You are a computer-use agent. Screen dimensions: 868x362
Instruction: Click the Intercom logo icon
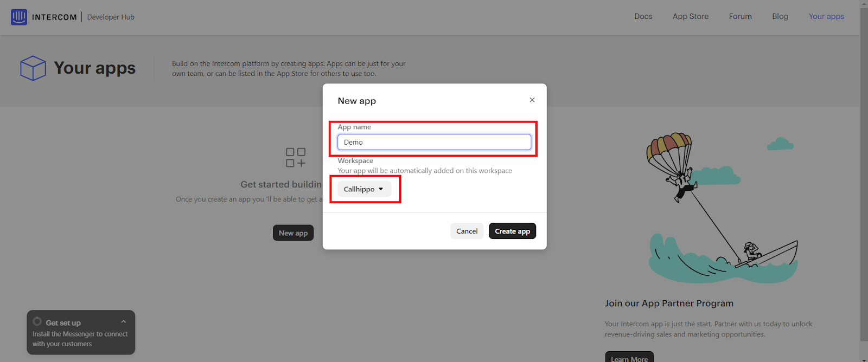[x=19, y=17]
